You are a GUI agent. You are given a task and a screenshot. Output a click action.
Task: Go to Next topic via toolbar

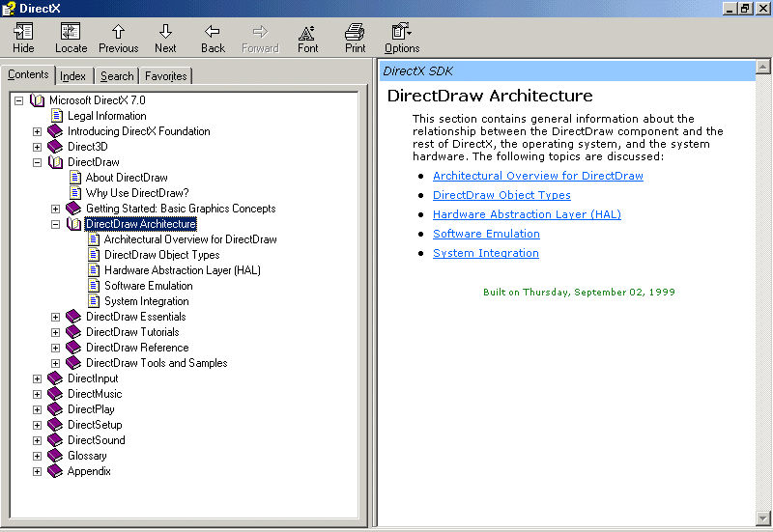pos(165,38)
